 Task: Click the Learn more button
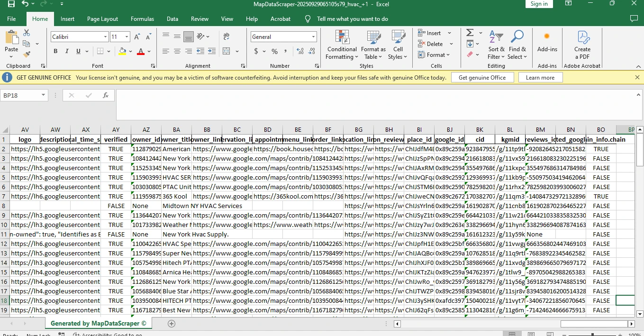click(x=540, y=78)
